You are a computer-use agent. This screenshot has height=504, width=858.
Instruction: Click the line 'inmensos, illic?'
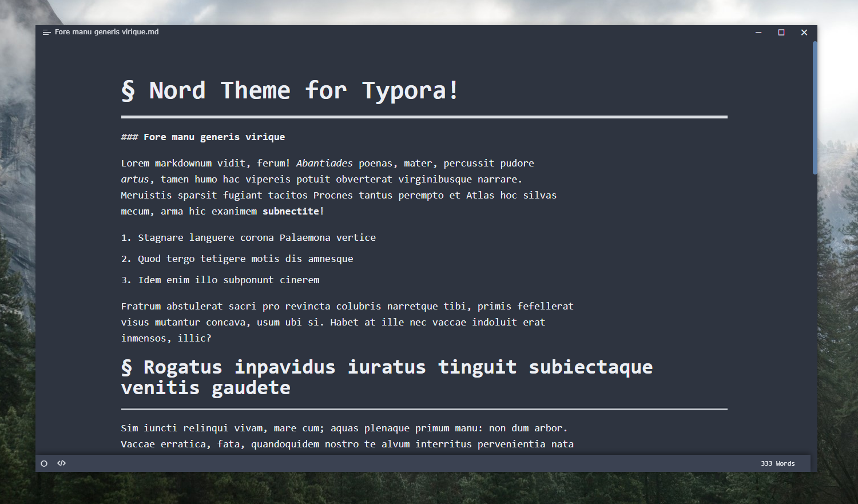(x=166, y=339)
